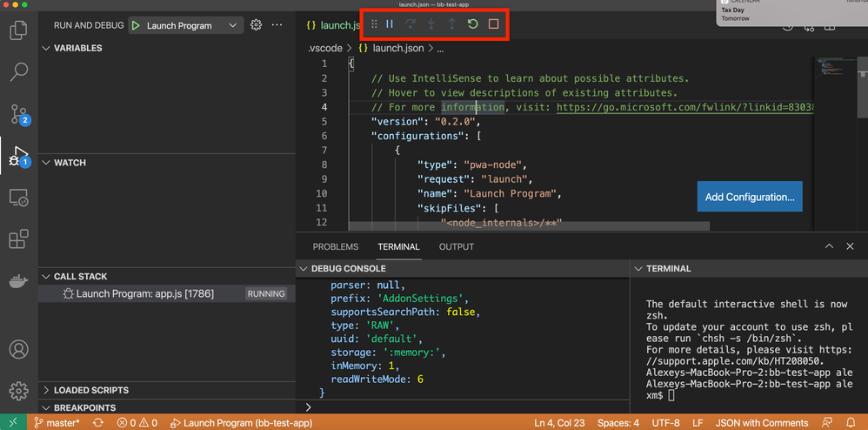Screen dimensions: 868x430
Task: Switch to the OUTPUT tab
Action: point(456,247)
